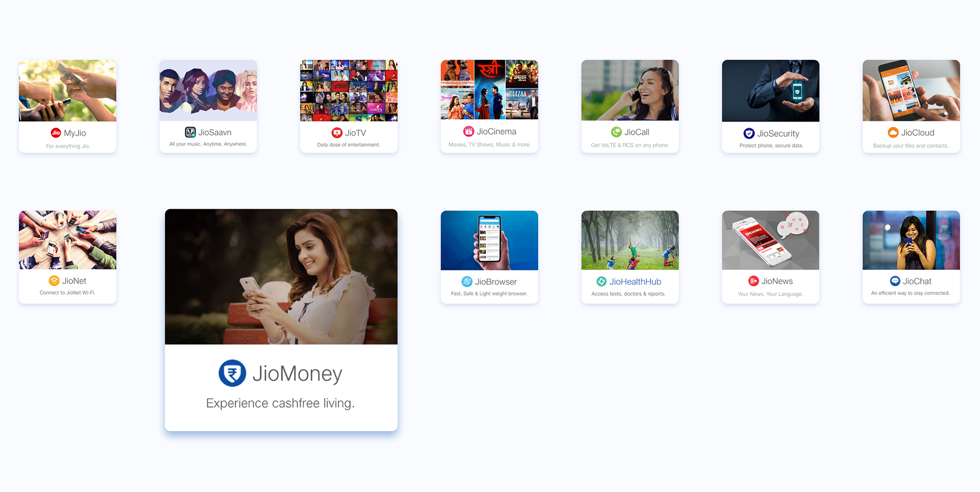
Task: Click the red JioTV play icon
Action: [337, 133]
